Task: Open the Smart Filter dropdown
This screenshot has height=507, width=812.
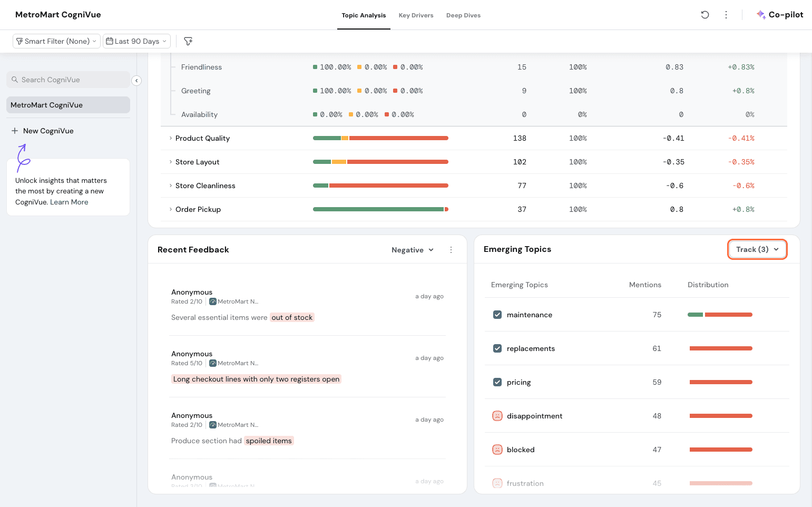Action: pyautogui.click(x=56, y=41)
